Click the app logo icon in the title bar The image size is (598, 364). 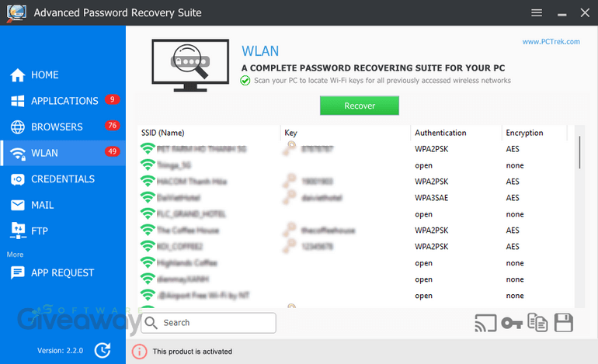(16, 13)
